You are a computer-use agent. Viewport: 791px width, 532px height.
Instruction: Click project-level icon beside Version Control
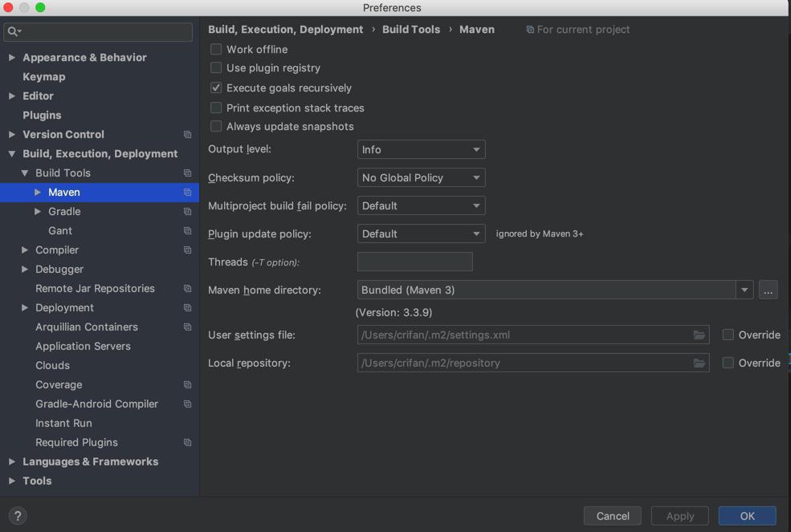187,135
